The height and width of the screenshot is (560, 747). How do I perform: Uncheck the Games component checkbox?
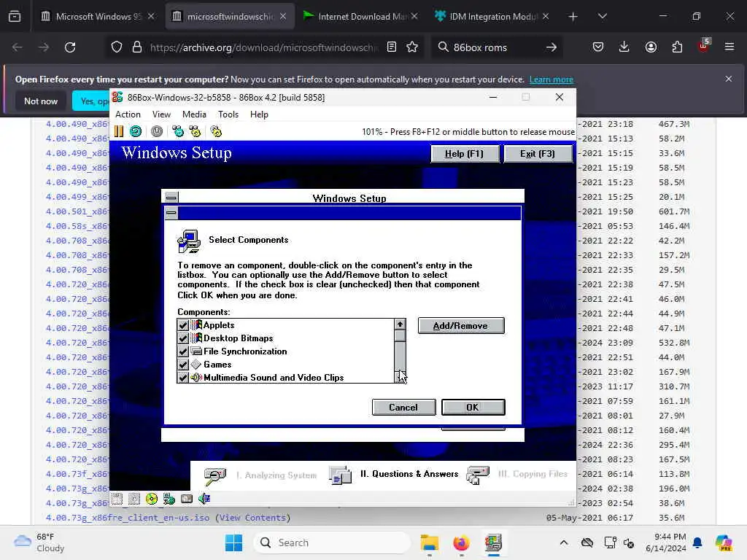[x=183, y=365]
